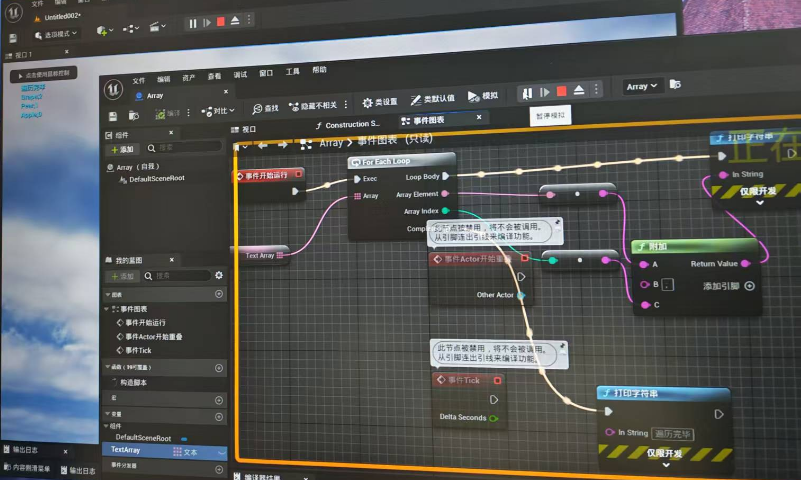Select the TextArray variable row
The width and height of the screenshot is (802, 480).
[164, 451]
